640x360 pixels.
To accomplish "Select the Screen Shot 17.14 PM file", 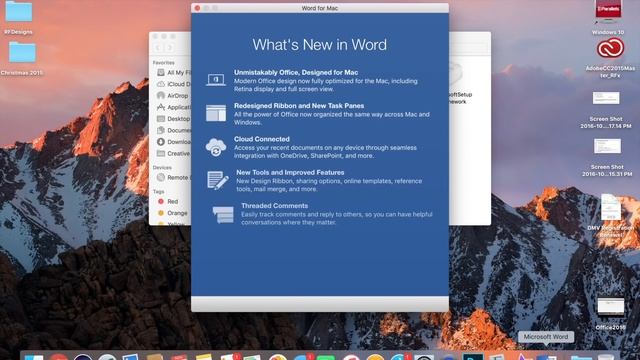I will [606, 110].
